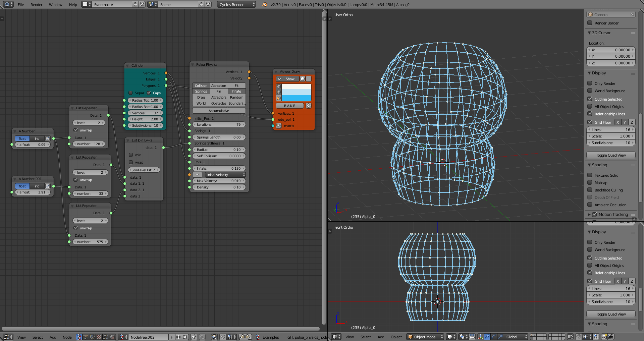Click the translate manipulator arrow icon

[487, 337]
